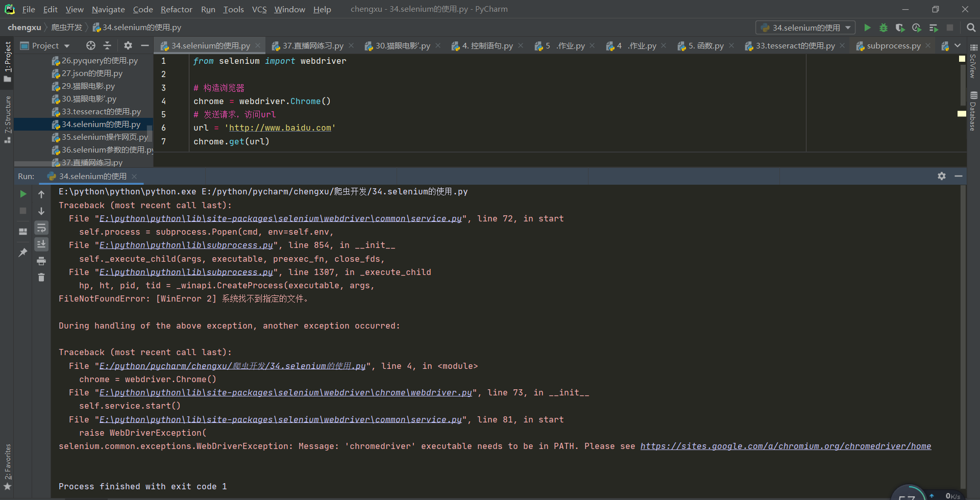Toggle the Structure tool window stripe
Image resolution: width=980 pixels, height=500 pixels.
click(8, 119)
